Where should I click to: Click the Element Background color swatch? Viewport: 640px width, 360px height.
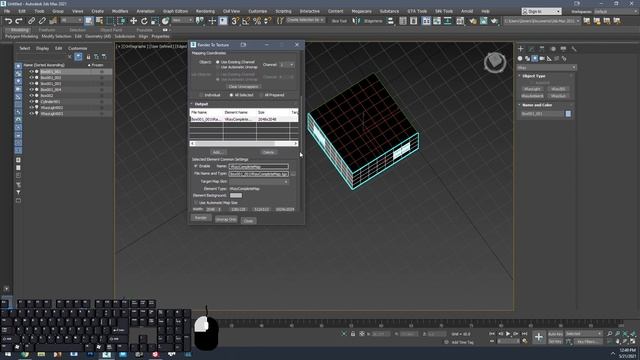click(236, 196)
